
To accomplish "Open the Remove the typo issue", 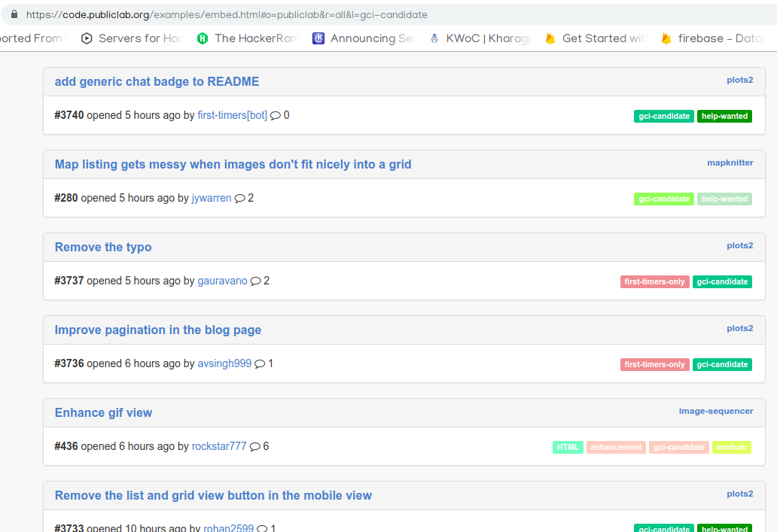I will 102,247.
